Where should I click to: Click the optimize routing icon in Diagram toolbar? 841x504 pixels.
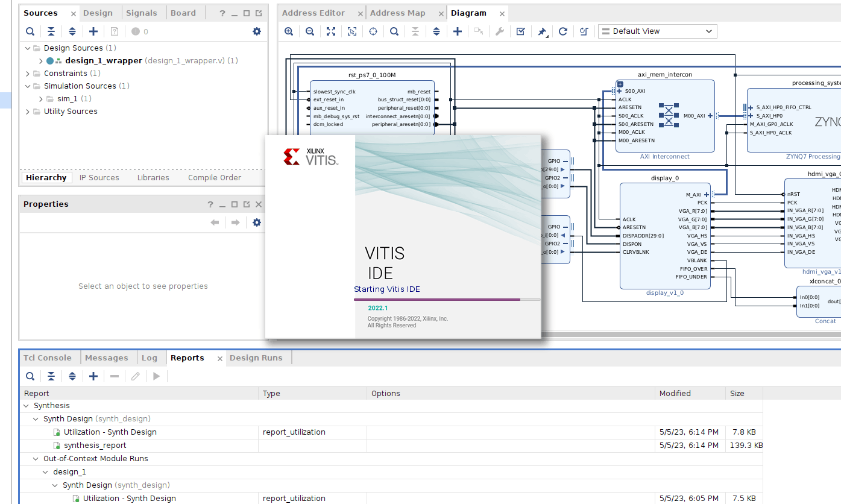pos(584,31)
